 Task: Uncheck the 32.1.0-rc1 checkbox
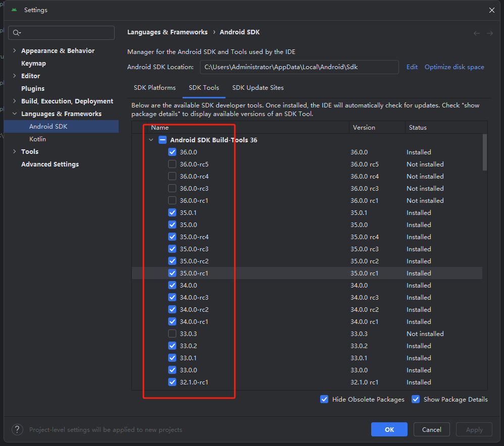pos(172,382)
